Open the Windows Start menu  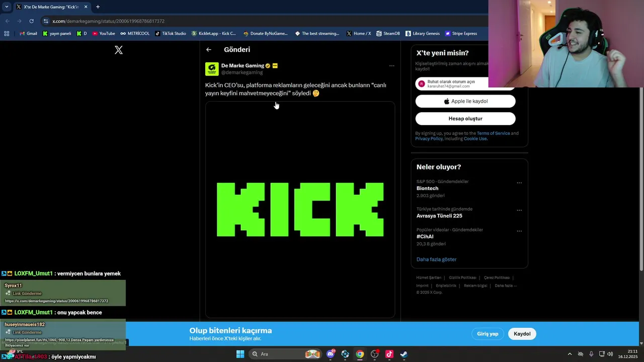click(x=240, y=354)
